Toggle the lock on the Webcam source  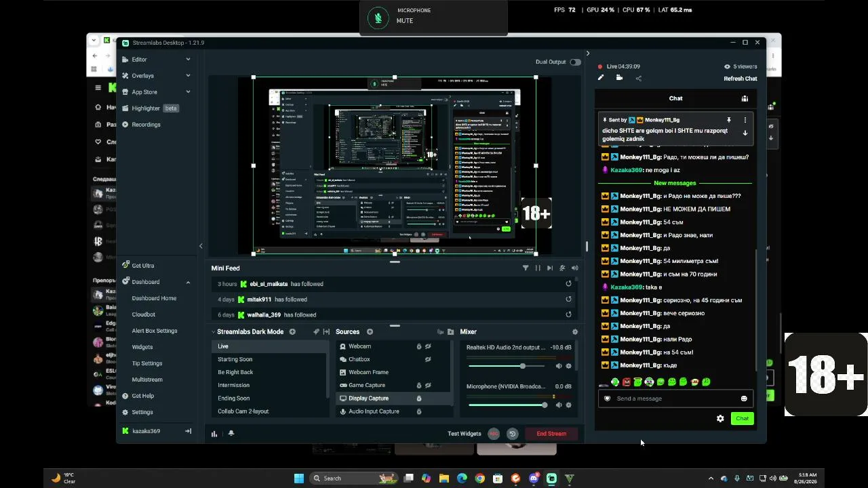click(419, 346)
